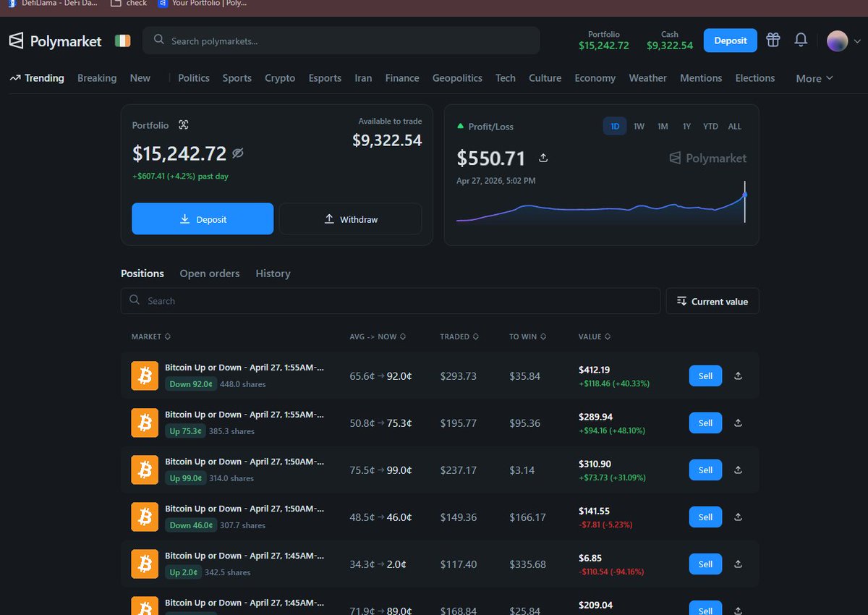Select the 1D profit/loss range
Viewport: 868px width, 615px height.
[615, 126]
